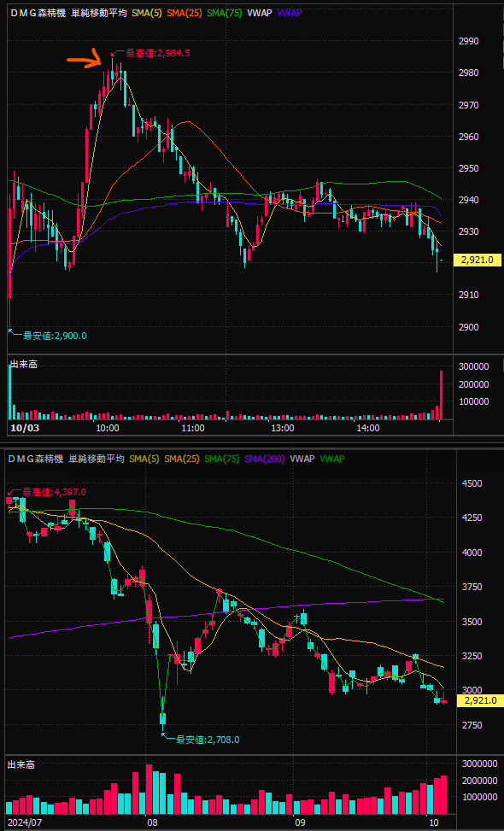The width and height of the screenshot is (504, 831).
Task: Click ＤＭＧ森精機 title of the intraday chart
Action: coord(37,14)
